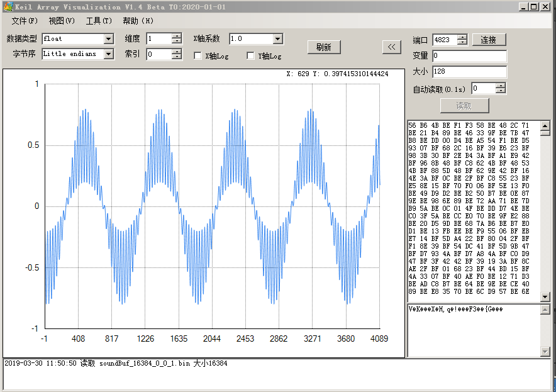
Task: Click the 端口 value down arrow
Action: pyautogui.click(x=462, y=41)
